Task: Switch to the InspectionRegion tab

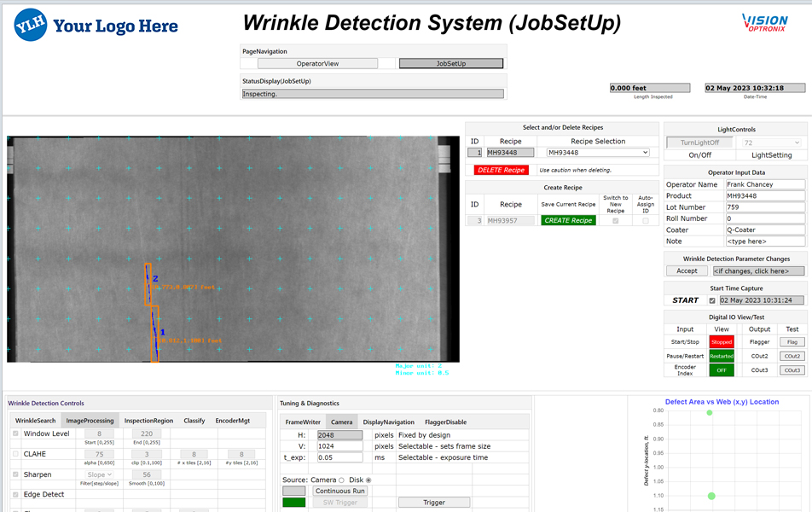Action: [149, 421]
